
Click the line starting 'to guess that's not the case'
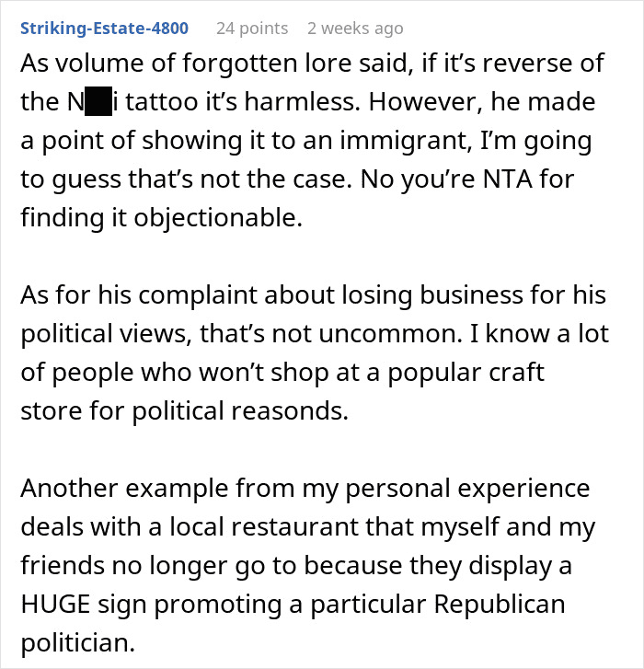297,179
